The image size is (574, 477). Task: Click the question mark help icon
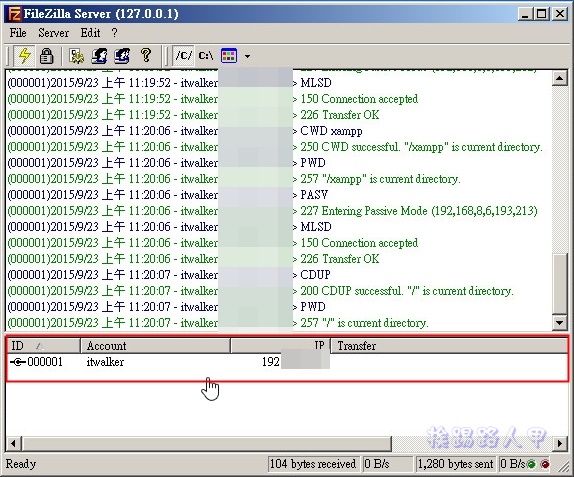(146, 55)
